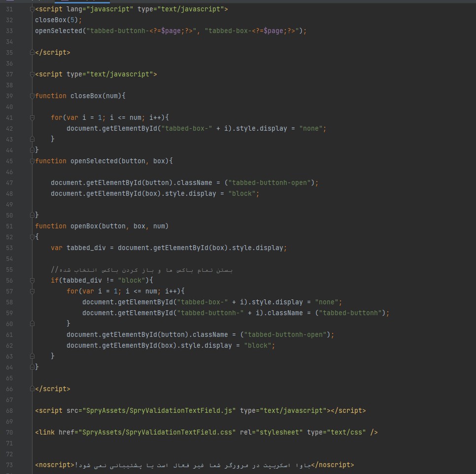Collapse the for loop on line 41
This screenshot has width=476, height=474.
click(33, 118)
